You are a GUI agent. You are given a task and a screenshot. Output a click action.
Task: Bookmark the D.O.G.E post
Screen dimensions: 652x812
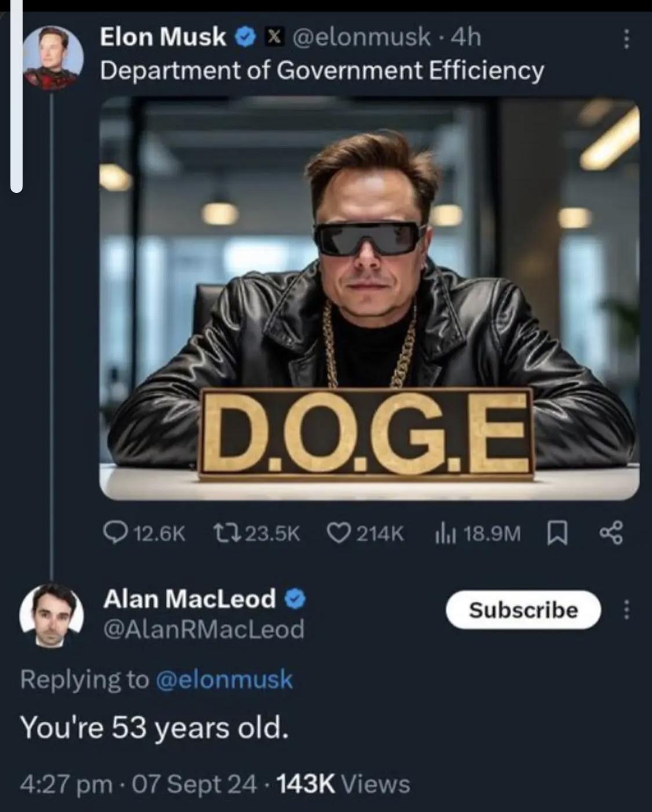pyautogui.click(x=557, y=533)
